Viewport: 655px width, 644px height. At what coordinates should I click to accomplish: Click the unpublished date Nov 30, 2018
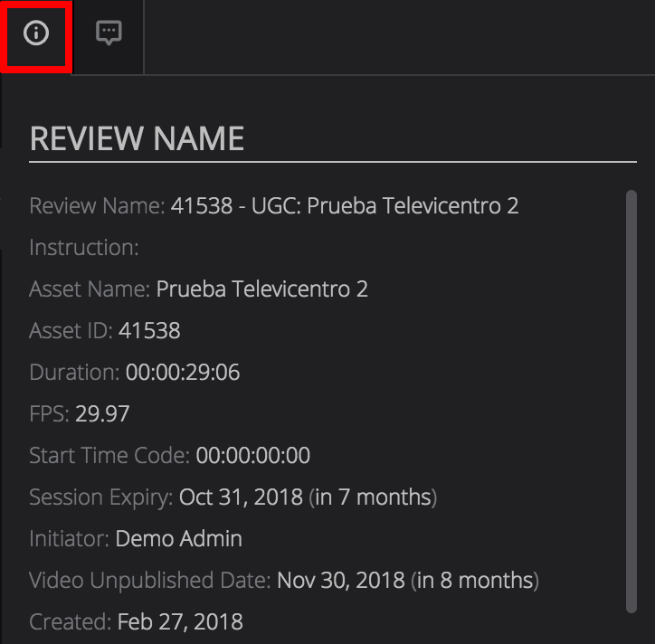pyautogui.click(x=341, y=581)
